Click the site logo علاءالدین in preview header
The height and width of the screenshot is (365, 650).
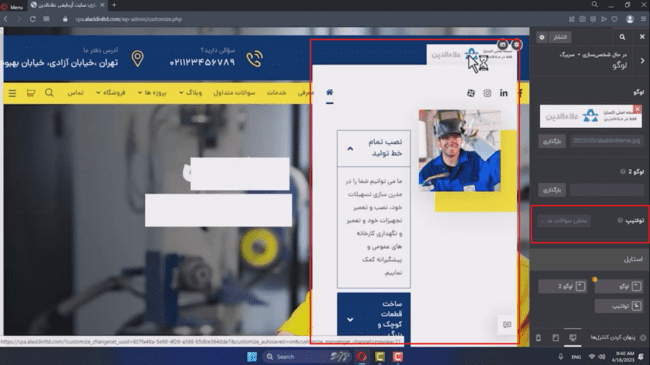(472, 55)
